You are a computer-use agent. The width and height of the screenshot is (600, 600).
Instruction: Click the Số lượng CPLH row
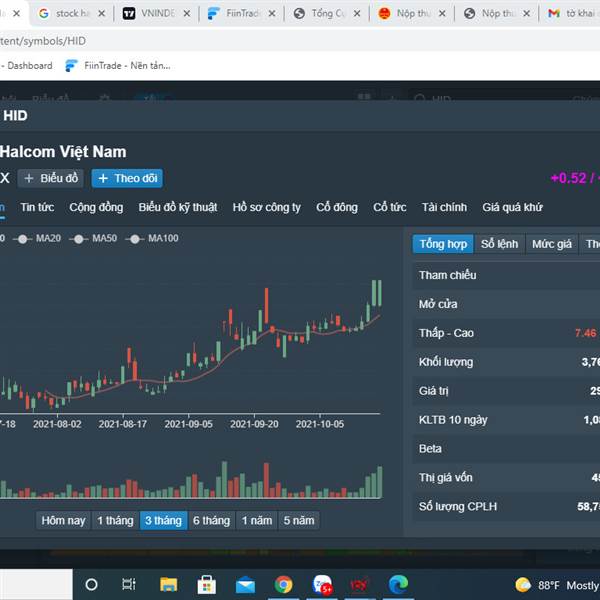pyautogui.click(x=506, y=507)
